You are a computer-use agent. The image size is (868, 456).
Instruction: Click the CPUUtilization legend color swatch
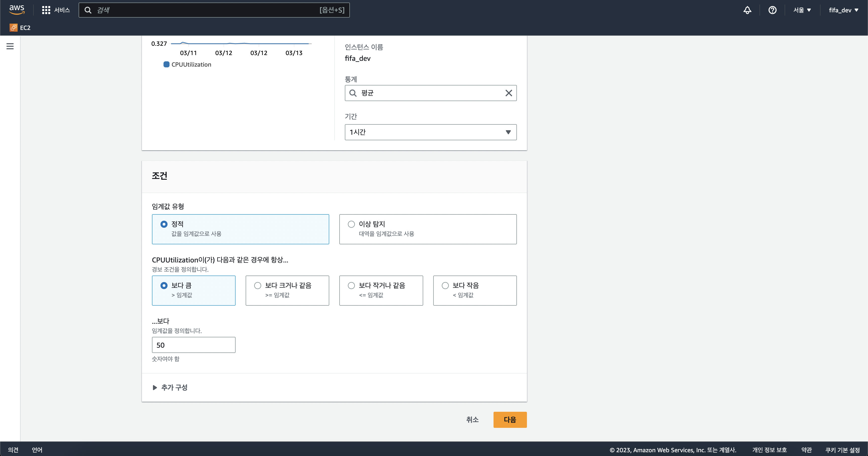pyautogui.click(x=166, y=64)
